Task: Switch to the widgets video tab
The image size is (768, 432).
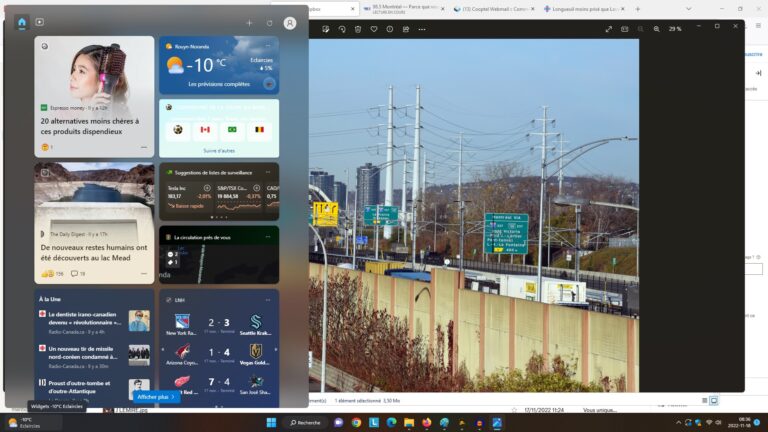Action: (x=40, y=22)
